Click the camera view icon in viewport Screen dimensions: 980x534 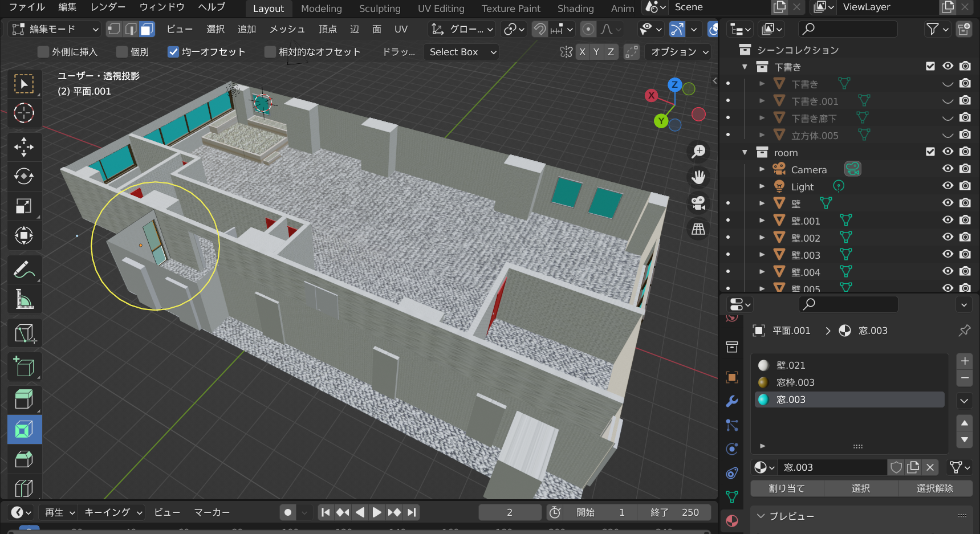coord(698,203)
